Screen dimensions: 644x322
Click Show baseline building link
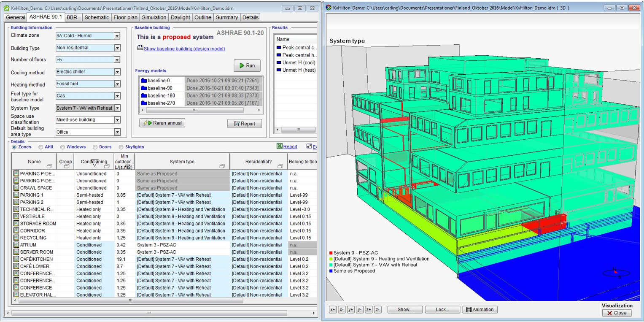coord(184,49)
